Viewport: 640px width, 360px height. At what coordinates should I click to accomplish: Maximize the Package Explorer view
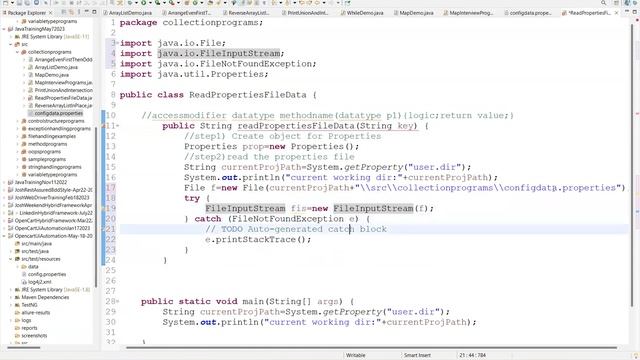(x=94, y=12)
